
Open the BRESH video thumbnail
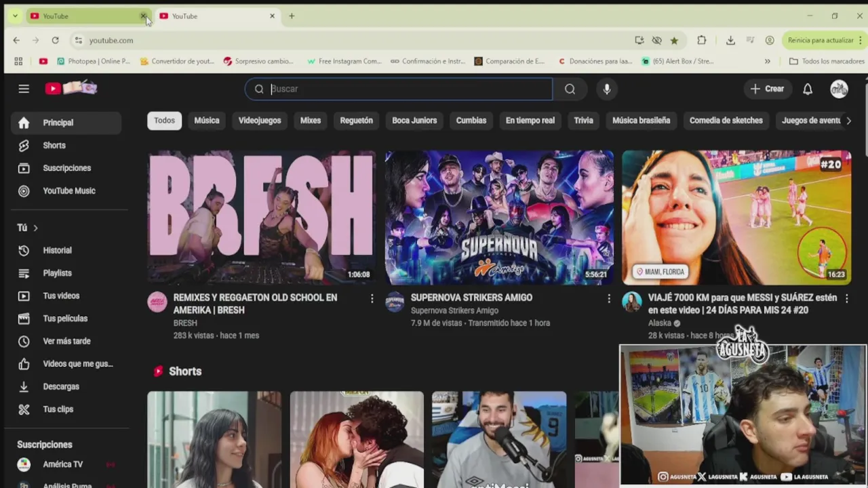pos(262,217)
